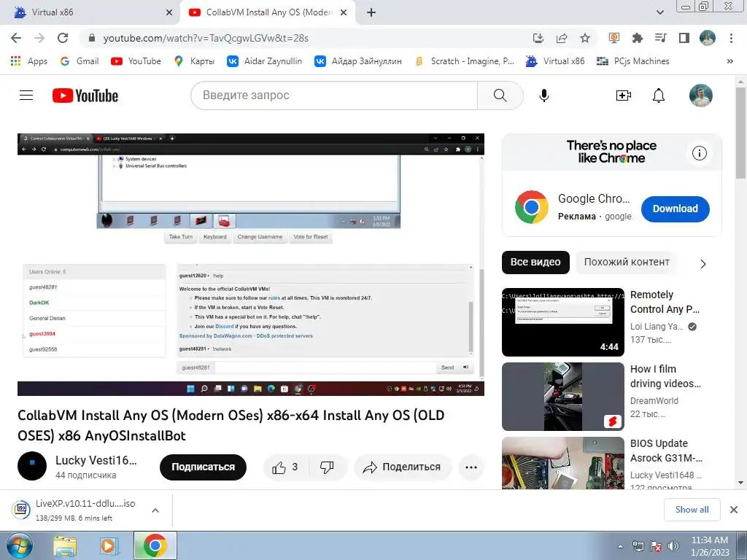747x560 pixels.
Task: Dislike the video with thumbs down
Action: (328, 467)
